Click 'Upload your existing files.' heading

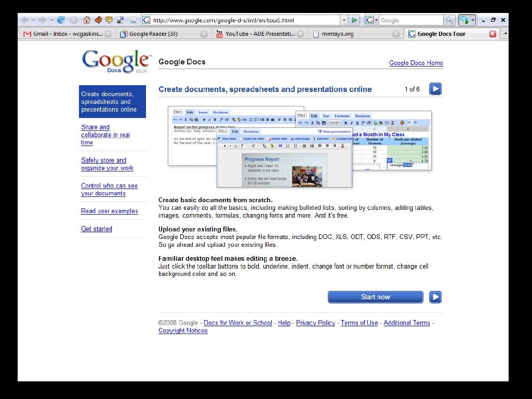pyautogui.click(x=198, y=229)
